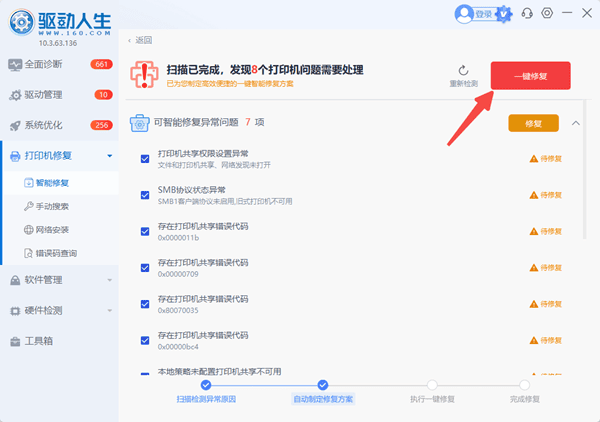Click the smart repair toolbox icon
Screen dimensions: 600x422
(x=139, y=123)
